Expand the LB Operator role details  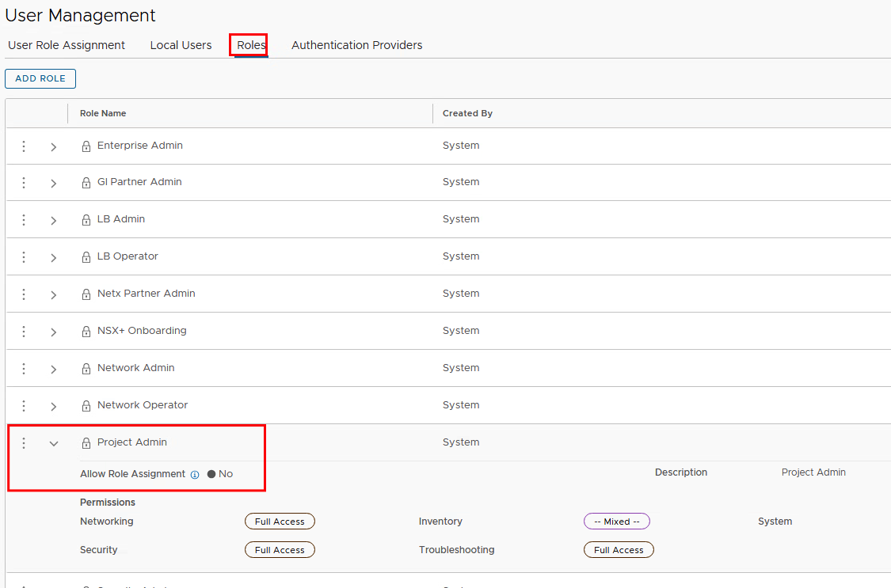click(x=54, y=258)
